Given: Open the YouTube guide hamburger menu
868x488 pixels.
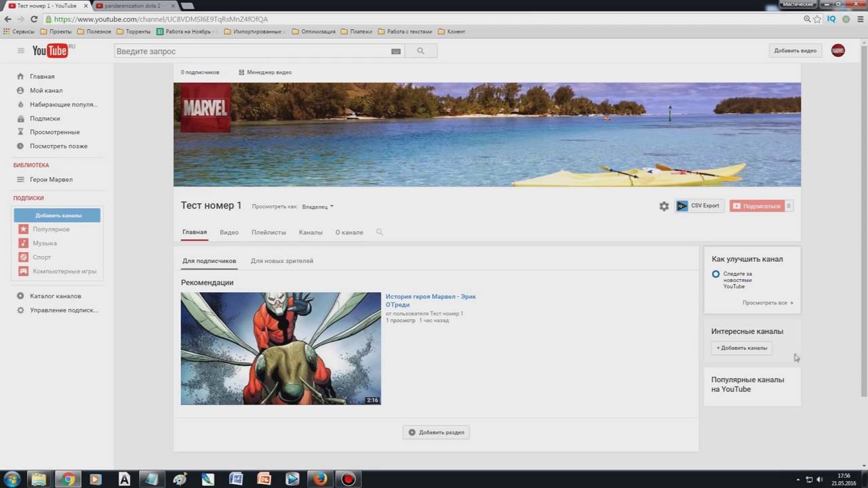Looking at the screenshot, I should (x=21, y=51).
